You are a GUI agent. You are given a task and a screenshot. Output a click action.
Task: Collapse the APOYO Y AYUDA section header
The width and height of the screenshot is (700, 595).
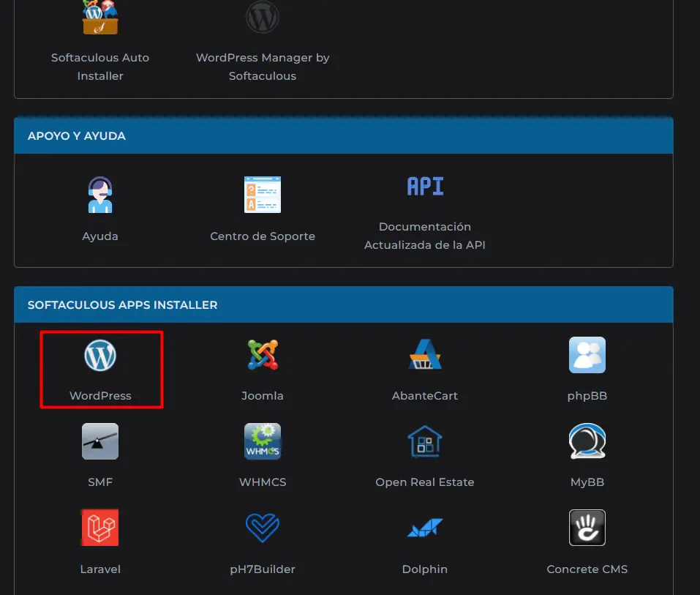tap(344, 136)
